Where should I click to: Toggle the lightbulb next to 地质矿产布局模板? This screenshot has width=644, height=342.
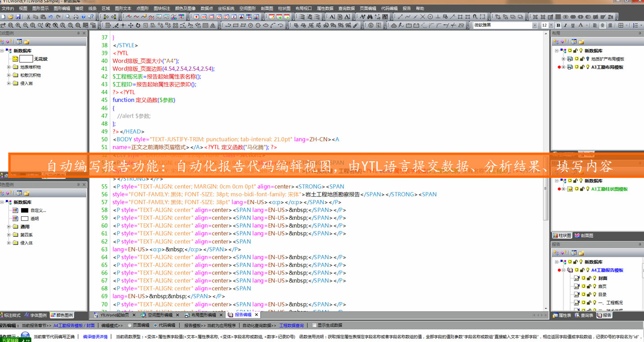click(x=587, y=59)
